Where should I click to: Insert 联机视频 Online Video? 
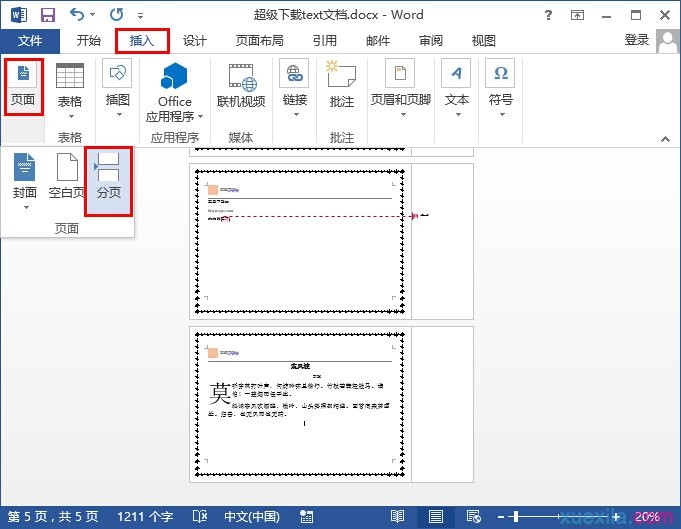(x=241, y=86)
